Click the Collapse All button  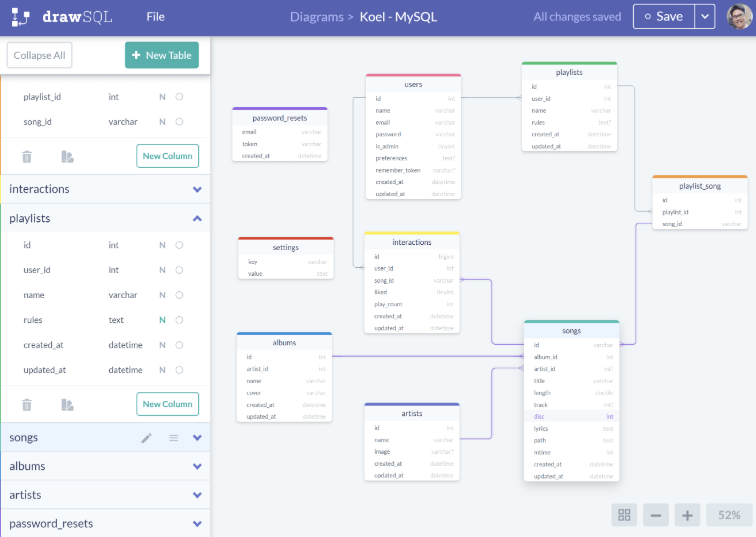[40, 55]
